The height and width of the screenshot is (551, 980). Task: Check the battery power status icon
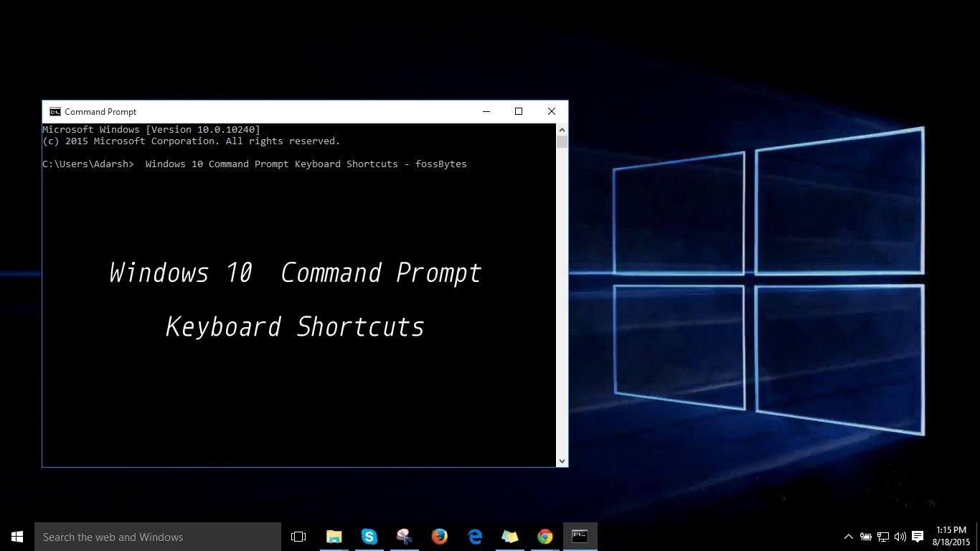click(x=866, y=537)
